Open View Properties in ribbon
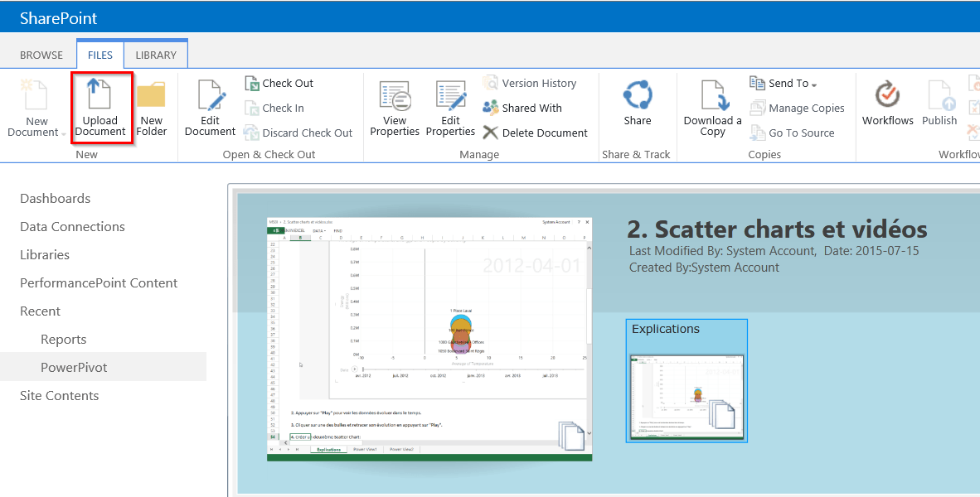This screenshot has height=497, width=980. (395, 95)
